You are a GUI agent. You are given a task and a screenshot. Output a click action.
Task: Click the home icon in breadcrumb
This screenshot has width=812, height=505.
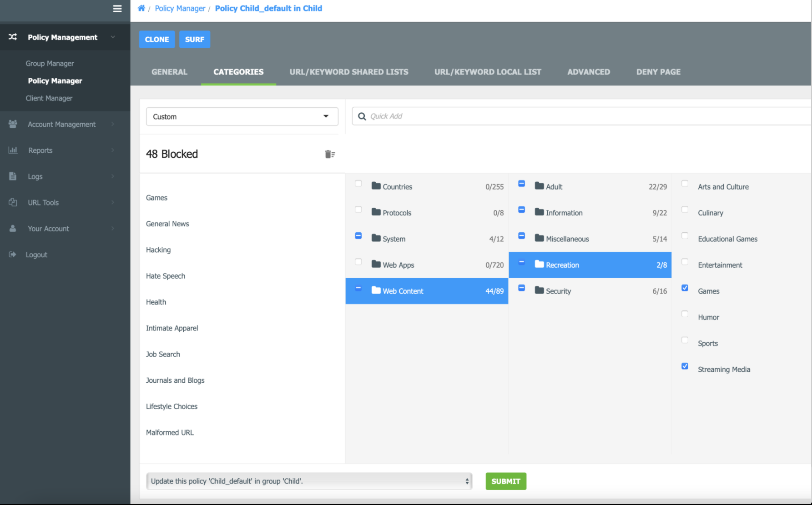point(141,8)
